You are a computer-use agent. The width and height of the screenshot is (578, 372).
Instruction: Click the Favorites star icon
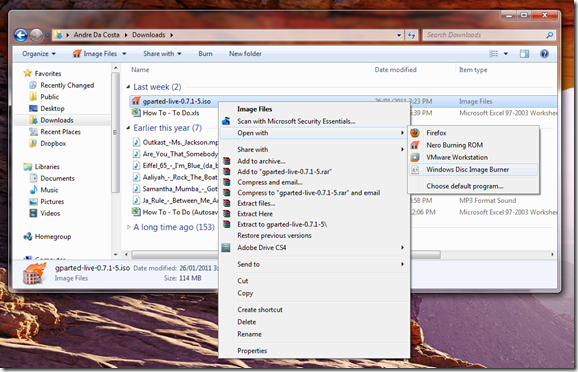(27, 73)
